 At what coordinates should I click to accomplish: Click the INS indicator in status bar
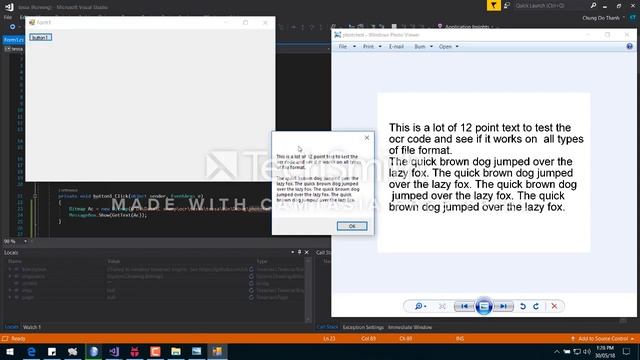click(460, 338)
